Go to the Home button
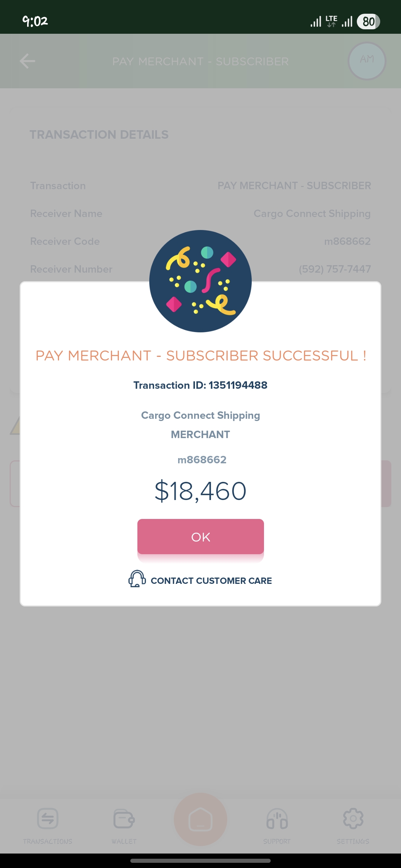401x868 pixels. [200, 819]
